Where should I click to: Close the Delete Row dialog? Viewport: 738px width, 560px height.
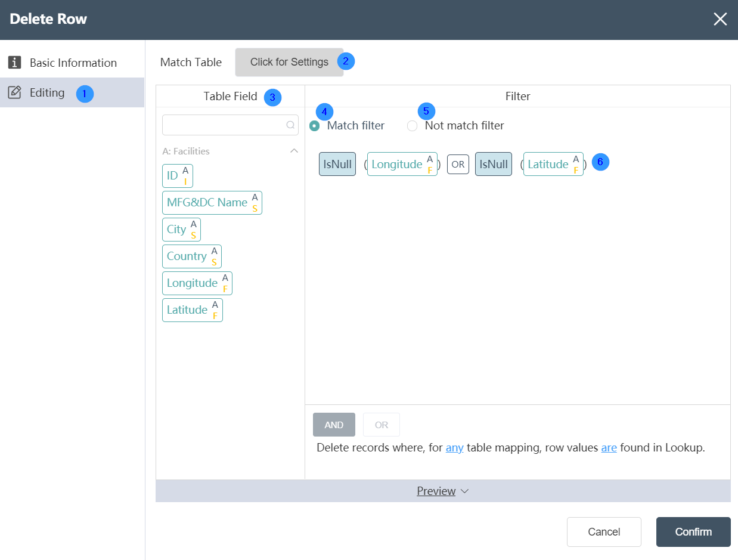coord(720,19)
